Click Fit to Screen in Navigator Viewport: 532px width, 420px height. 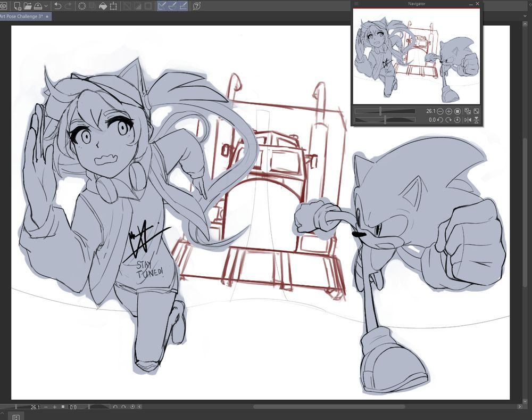[x=476, y=111]
